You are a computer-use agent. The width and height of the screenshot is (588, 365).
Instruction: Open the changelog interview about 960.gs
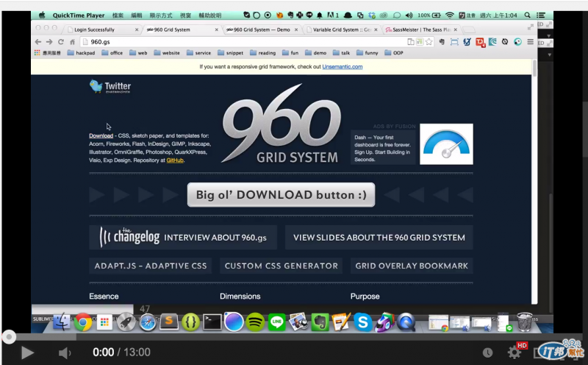tap(183, 238)
